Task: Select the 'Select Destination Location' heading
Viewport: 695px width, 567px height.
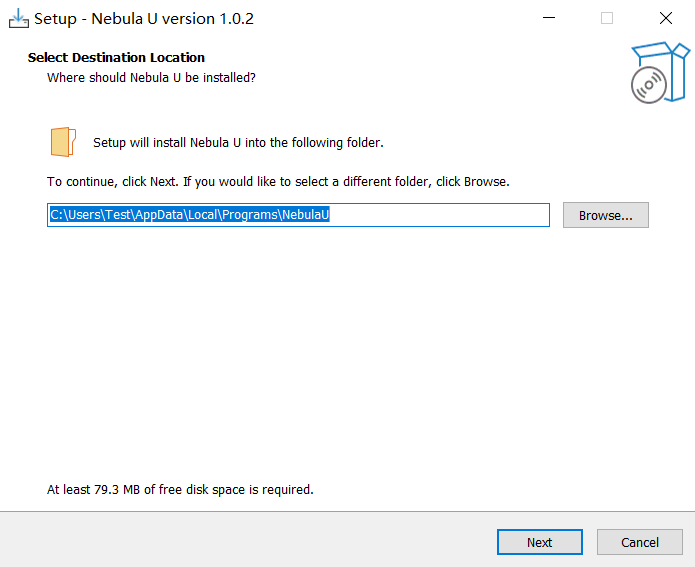Action: tap(116, 58)
